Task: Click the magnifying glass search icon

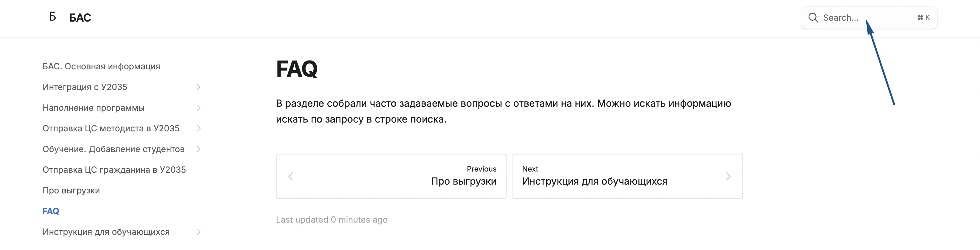Action: click(813, 18)
